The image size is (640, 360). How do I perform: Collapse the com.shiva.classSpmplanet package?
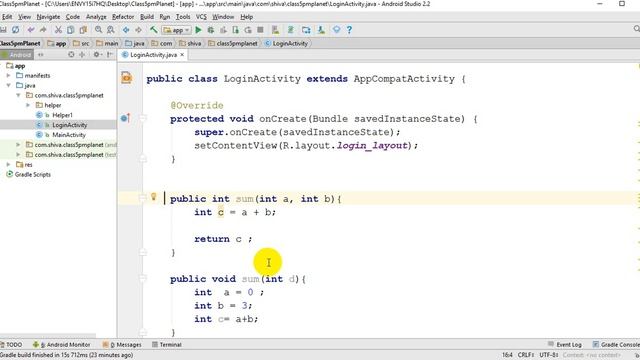click(x=18, y=95)
